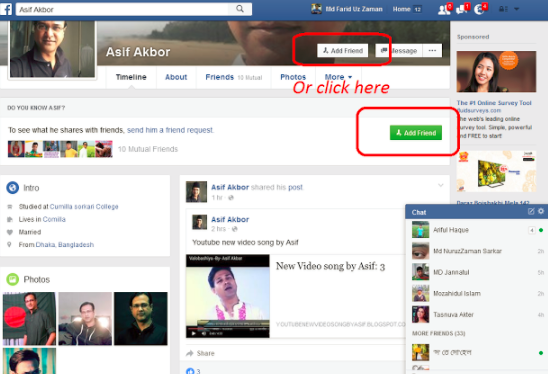Open photo with Bangladesh flag background
Viewport: 548px width, 374px height.
(29, 318)
